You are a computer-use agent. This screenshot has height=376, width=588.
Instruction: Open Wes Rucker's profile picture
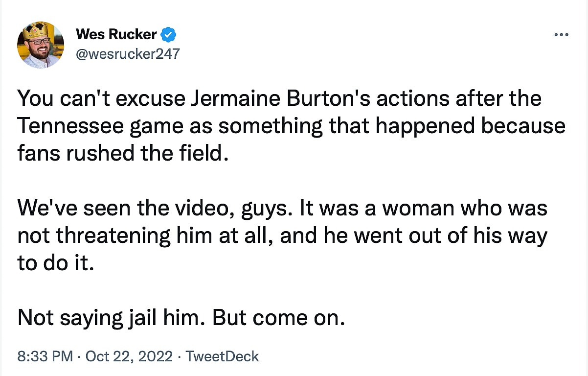(41, 45)
